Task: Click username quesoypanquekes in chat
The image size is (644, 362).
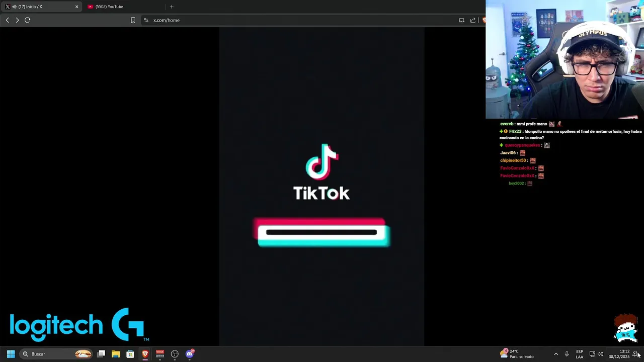Action: pos(522,145)
